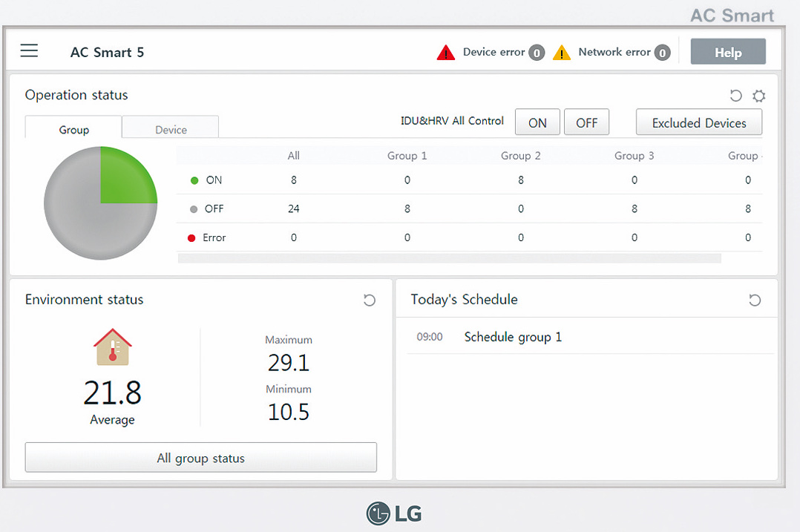Open the hamburger navigation menu
Image resolution: width=800 pixels, height=532 pixels.
[29, 50]
